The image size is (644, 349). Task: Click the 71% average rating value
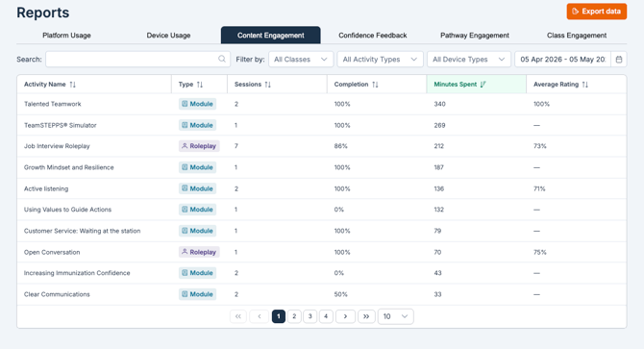click(x=539, y=188)
